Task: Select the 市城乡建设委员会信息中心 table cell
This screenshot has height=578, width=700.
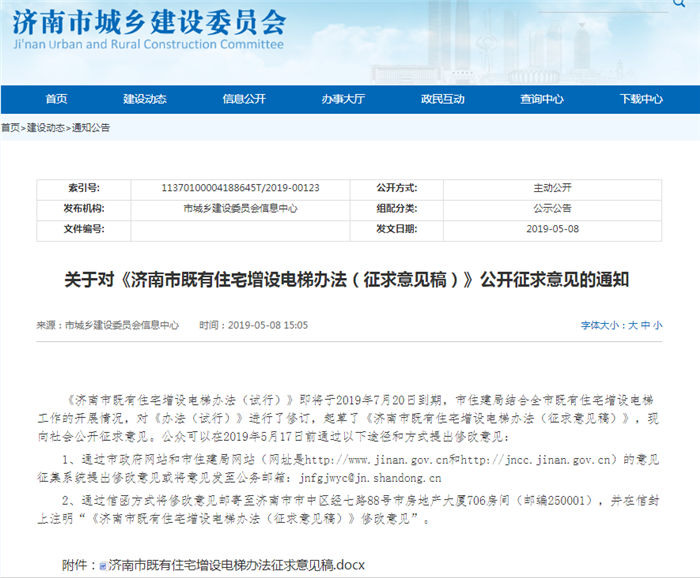Action: tap(241, 208)
